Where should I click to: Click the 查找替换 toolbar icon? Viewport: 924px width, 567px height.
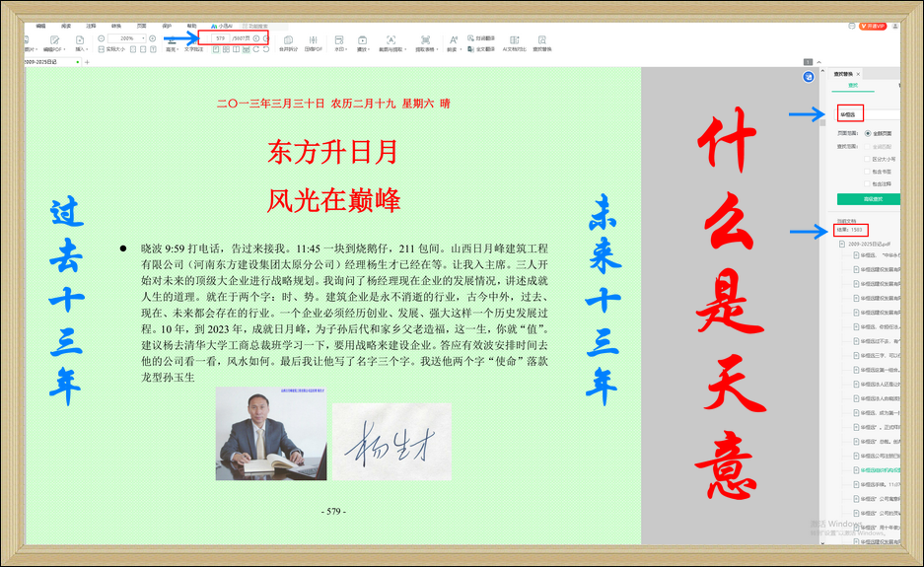coord(542,42)
